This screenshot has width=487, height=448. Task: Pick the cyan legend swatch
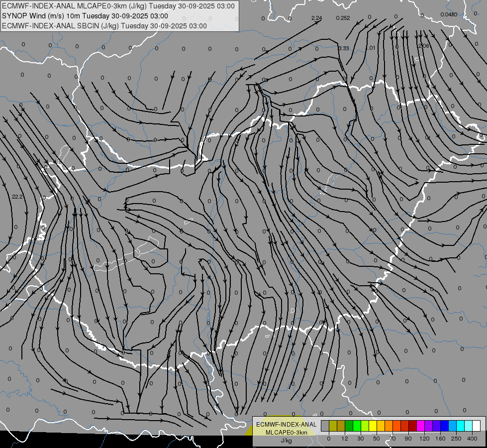(461, 426)
